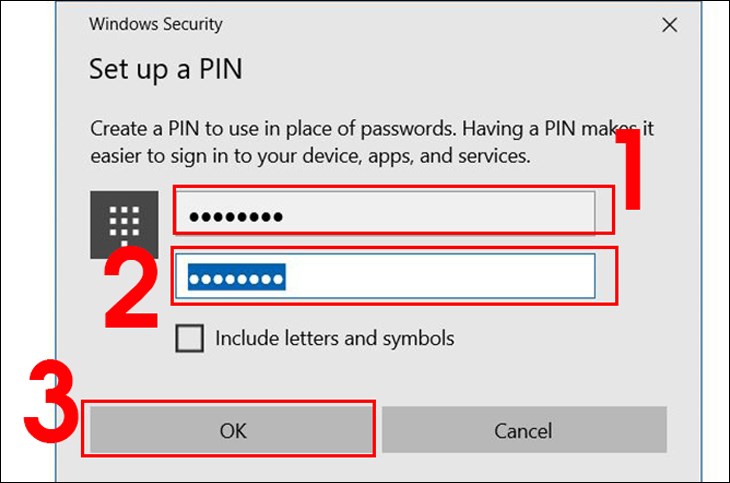Click the highlighted dots in the confirm field
This screenshot has height=483, width=730.
236,276
